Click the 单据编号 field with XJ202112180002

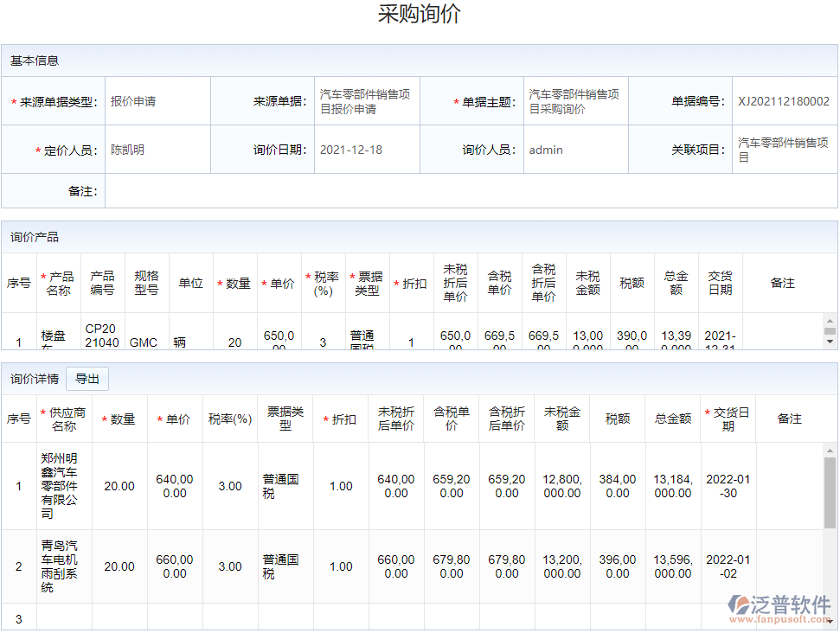[x=784, y=101]
